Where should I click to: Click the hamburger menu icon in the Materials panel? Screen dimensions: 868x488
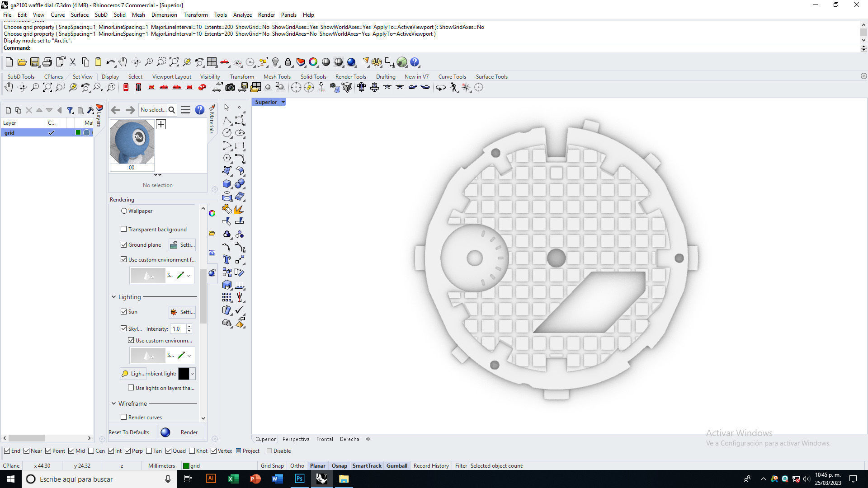[185, 110]
